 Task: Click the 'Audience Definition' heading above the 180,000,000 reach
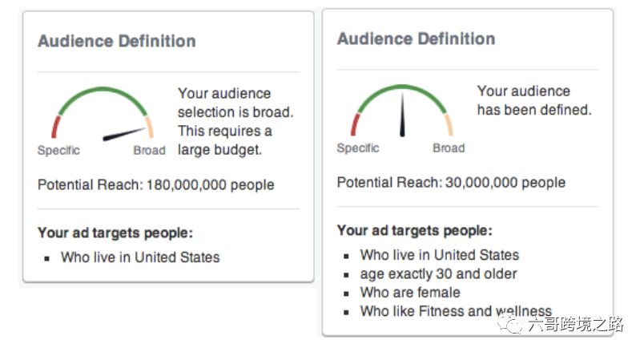[x=117, y=42]
